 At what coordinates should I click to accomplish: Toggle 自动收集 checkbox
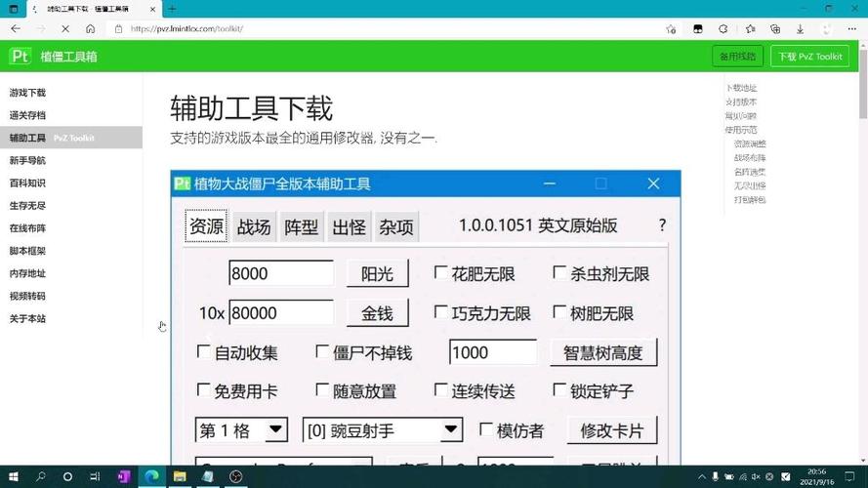point(203,351)
